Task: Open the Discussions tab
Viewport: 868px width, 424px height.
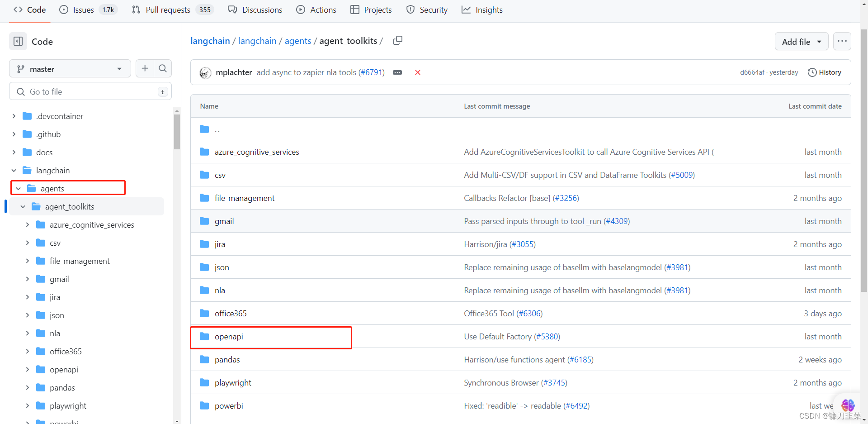Action: pos(255,10)
